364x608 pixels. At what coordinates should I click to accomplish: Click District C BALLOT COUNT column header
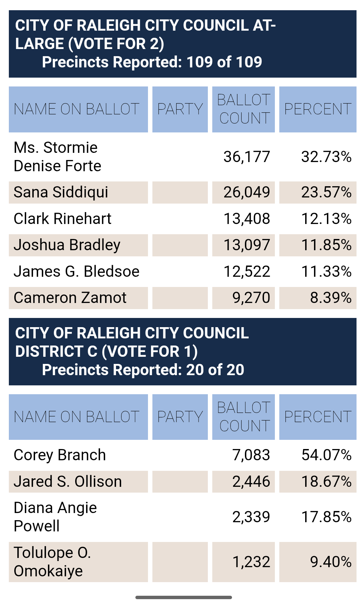click(244, 417)
